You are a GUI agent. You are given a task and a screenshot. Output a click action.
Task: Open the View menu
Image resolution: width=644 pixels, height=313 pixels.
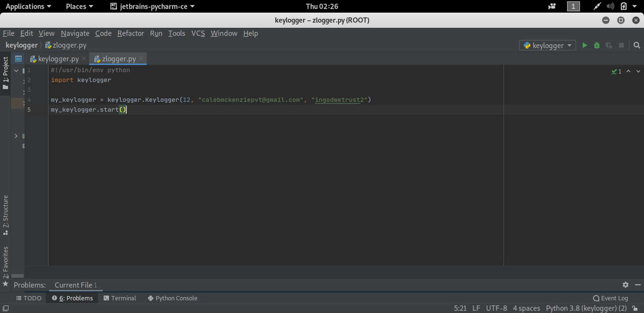click(46, 33)
